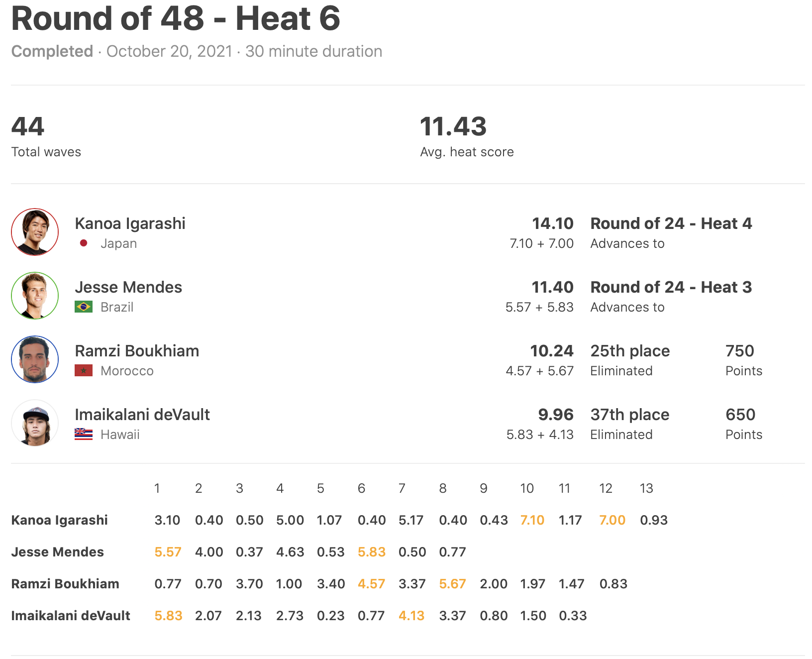Select Jesse Mendes' highlighted 5.83 wave score
Image resolution: width=812 pixels, height=659 pixels.
click(371, 552)
